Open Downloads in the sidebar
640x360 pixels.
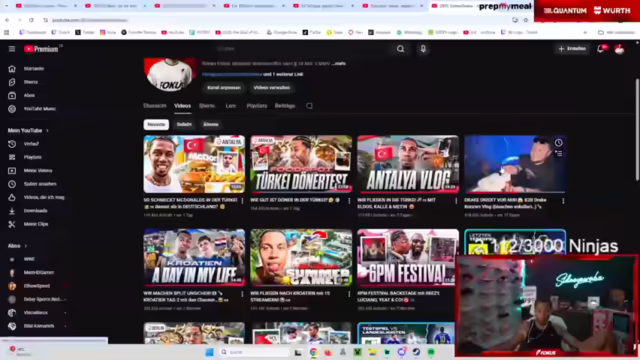point(35,211)
